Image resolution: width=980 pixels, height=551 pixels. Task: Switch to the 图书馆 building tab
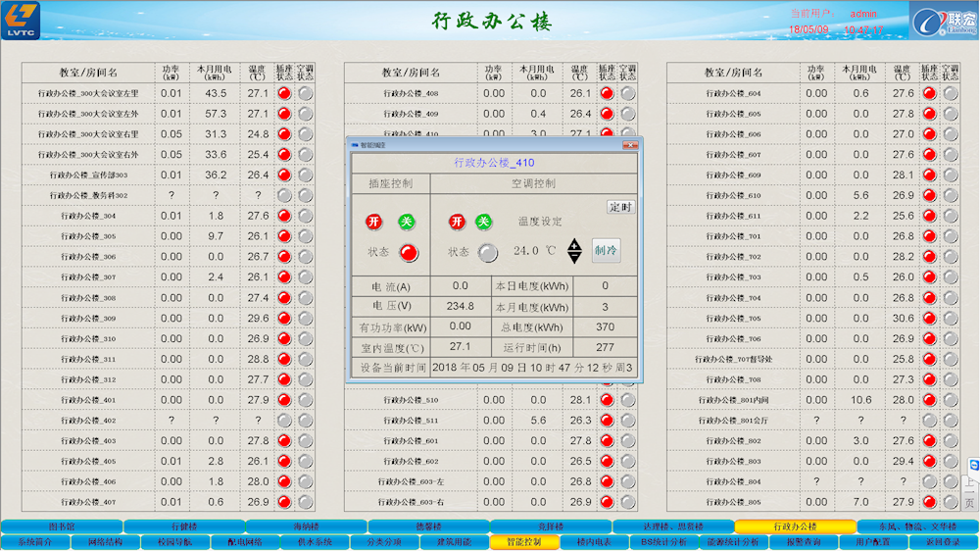(x=62, y=526)
